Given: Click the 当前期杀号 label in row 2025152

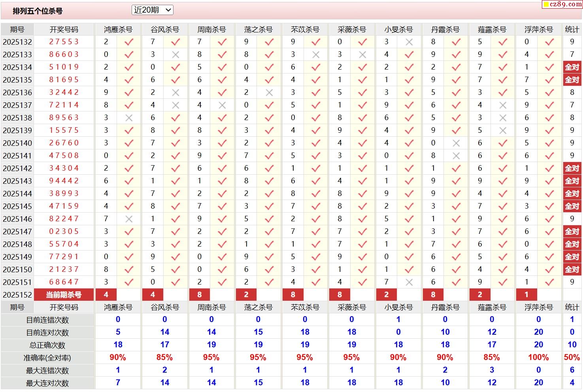Looking at the screenshot, I should (x=64, y=295).
